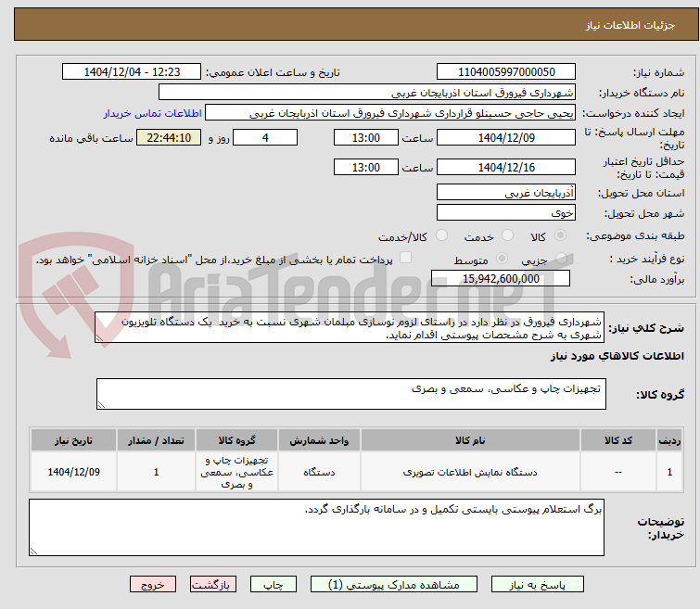
Task: Click the واحد شمارش column header
Action: 319,440
